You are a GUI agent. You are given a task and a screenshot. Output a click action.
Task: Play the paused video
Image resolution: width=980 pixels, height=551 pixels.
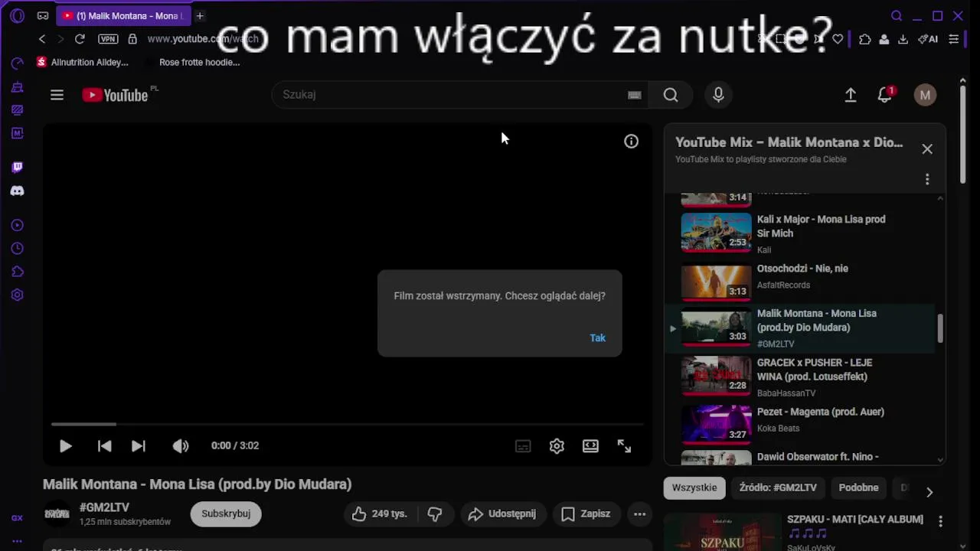[66, 446]
